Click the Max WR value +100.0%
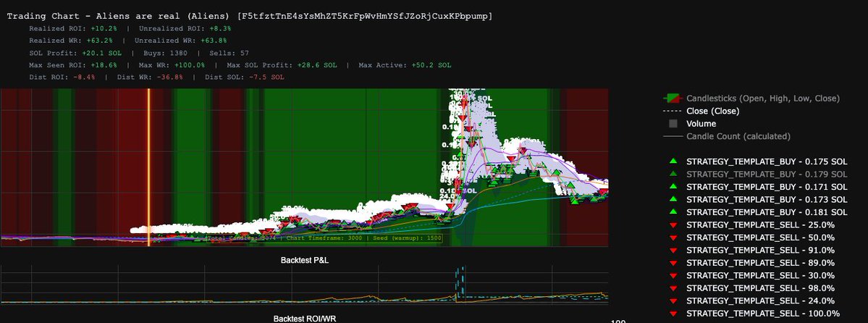The image size is (868, 323). click(x=189, y=65)
